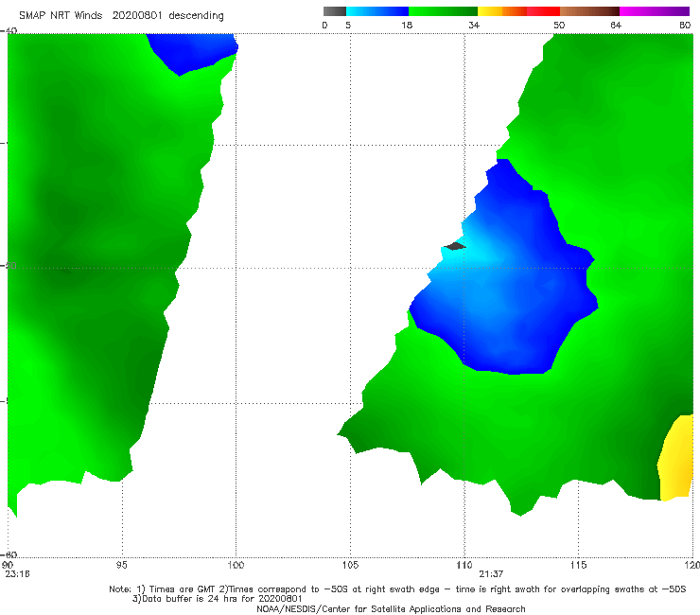Click the magenta 64-80 colorbar segment
The width and height of the screenshot is (700, 615).
click(655, 11)
